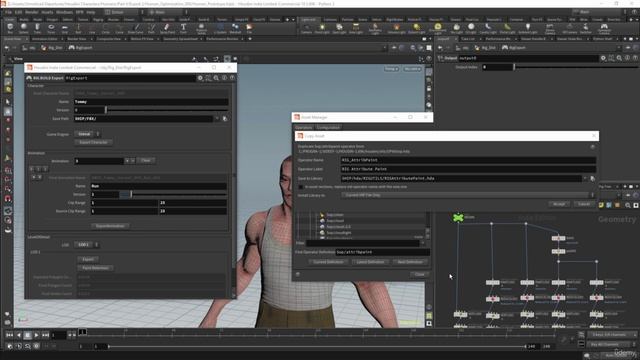Select the L-System shelf tool

pyautogui.click(x=220, y=28)
